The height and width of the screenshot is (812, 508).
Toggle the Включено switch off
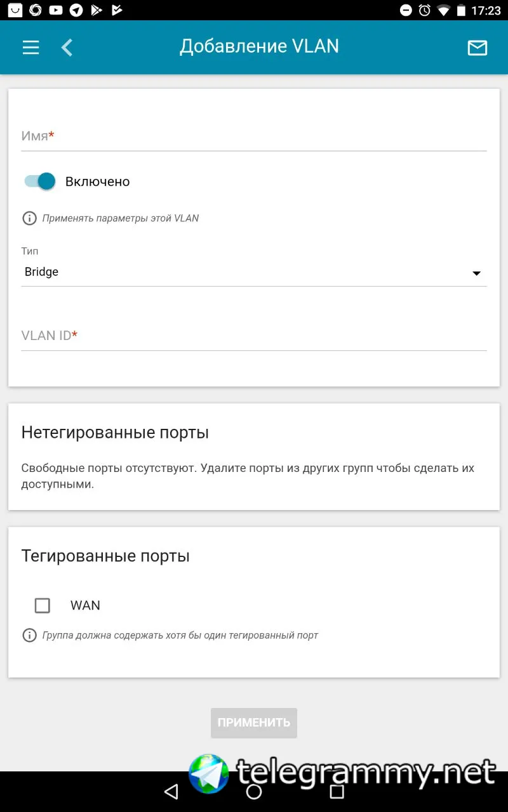pyautogui.click(x=40, y=181)
